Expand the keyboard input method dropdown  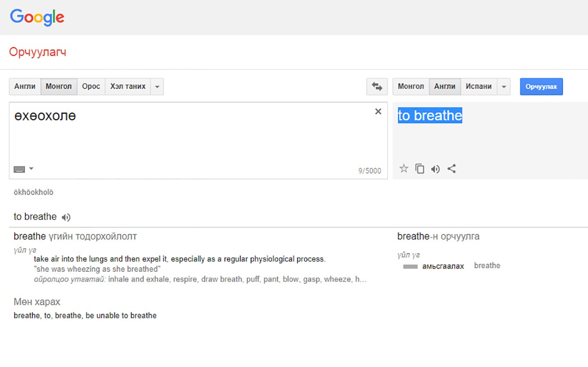tap(30, 168)
